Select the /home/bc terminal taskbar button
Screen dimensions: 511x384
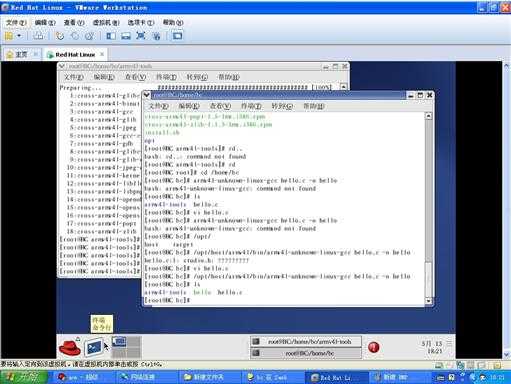tap(306, 353)
